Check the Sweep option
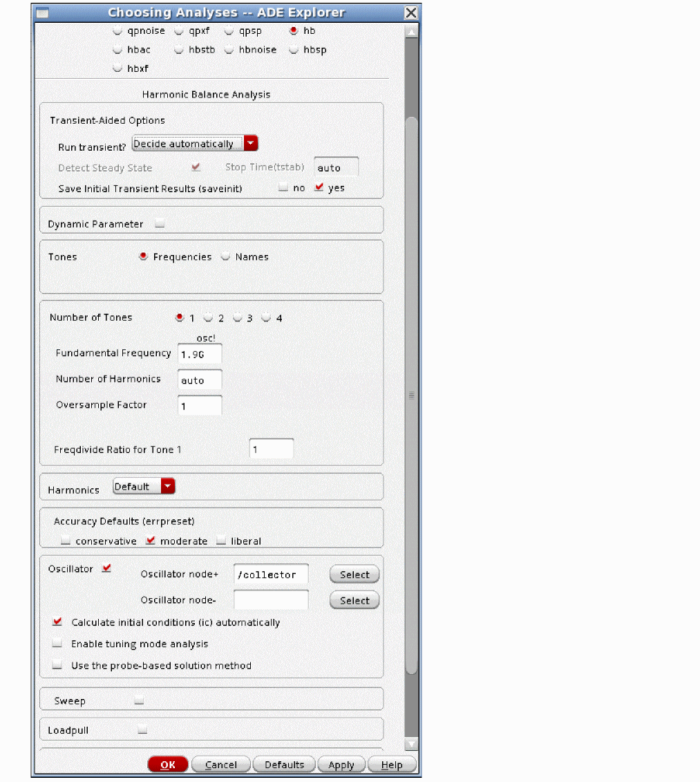Image resolution: width=700 pixels, height=782 pixels. click(x=139, y=700)
